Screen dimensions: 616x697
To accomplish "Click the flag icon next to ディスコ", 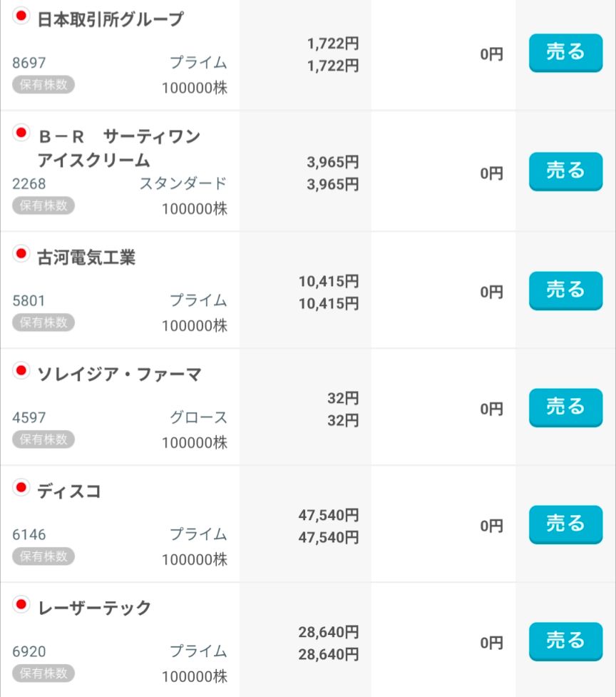I will click(21, 488).
